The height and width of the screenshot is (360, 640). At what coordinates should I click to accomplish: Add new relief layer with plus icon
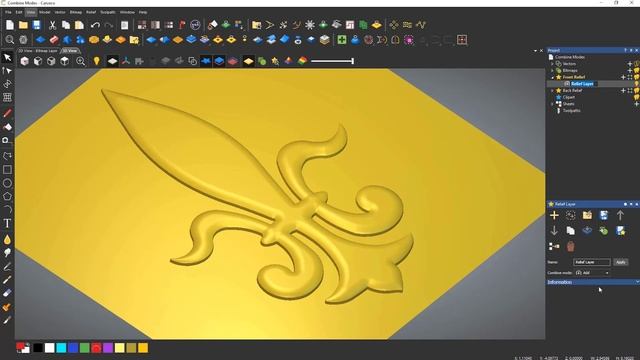[x=554, y=215]
